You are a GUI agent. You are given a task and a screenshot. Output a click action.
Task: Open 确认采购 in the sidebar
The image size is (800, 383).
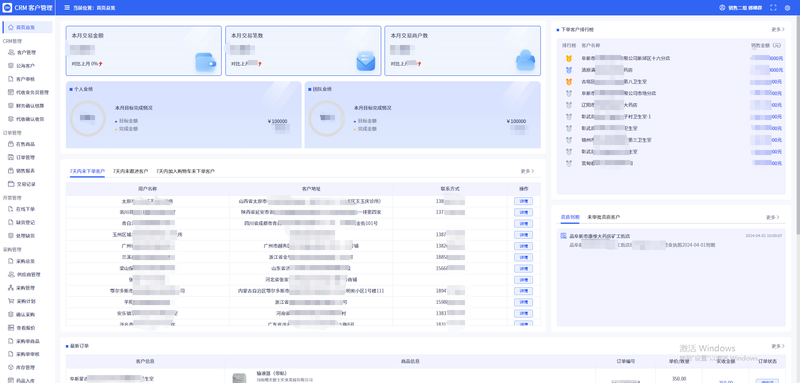[26, 314]
